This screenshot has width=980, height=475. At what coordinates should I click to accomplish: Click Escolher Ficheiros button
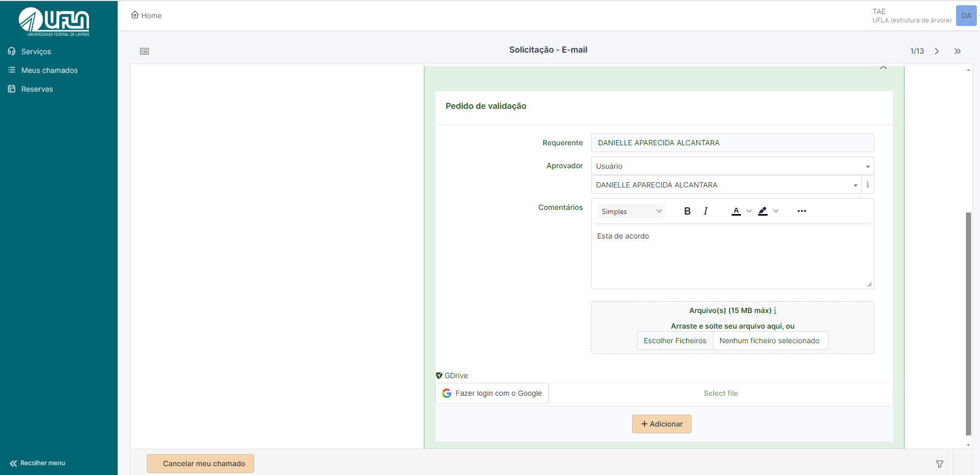tap(675, 341)
